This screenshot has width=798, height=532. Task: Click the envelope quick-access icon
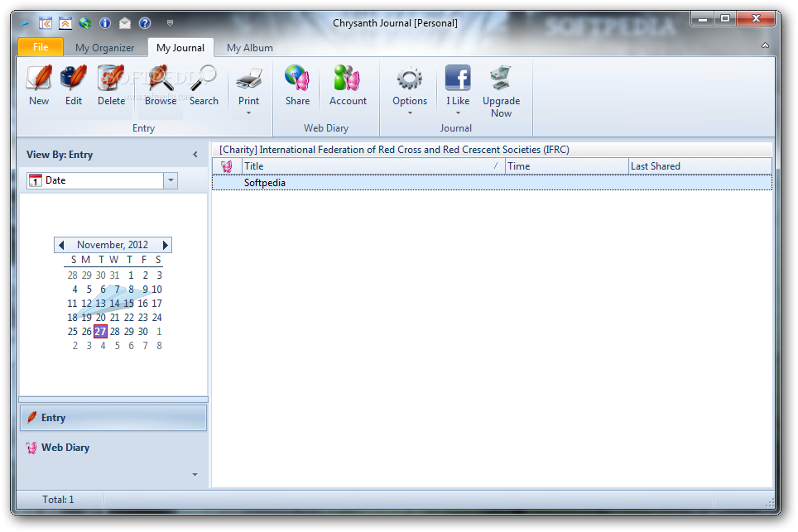(x=125, y=23)
